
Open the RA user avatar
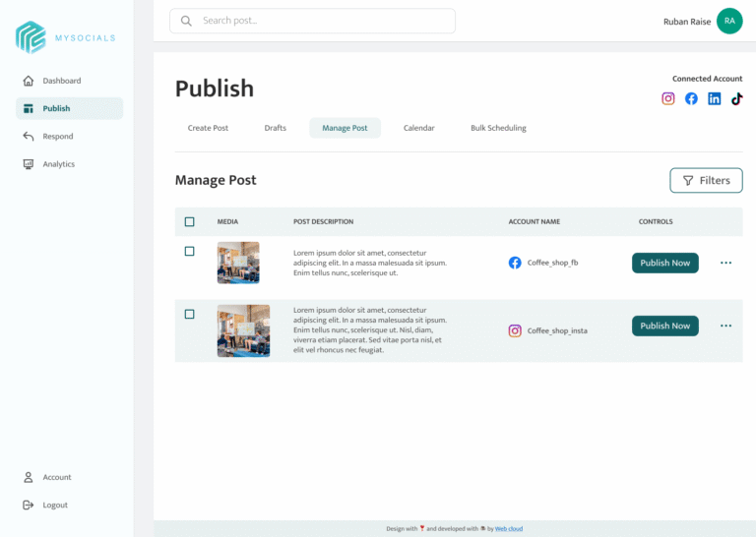pos(729,21)
